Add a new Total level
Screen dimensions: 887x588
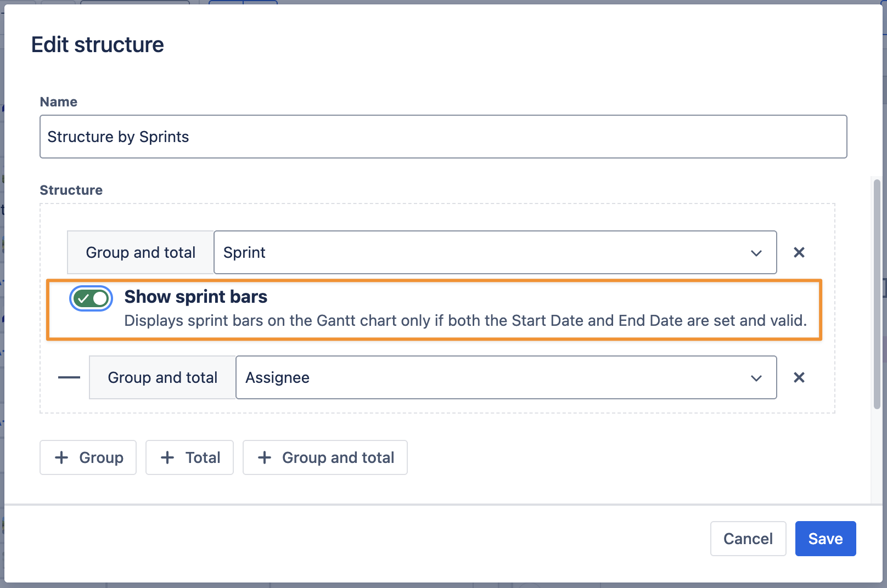tap(189, 457)
